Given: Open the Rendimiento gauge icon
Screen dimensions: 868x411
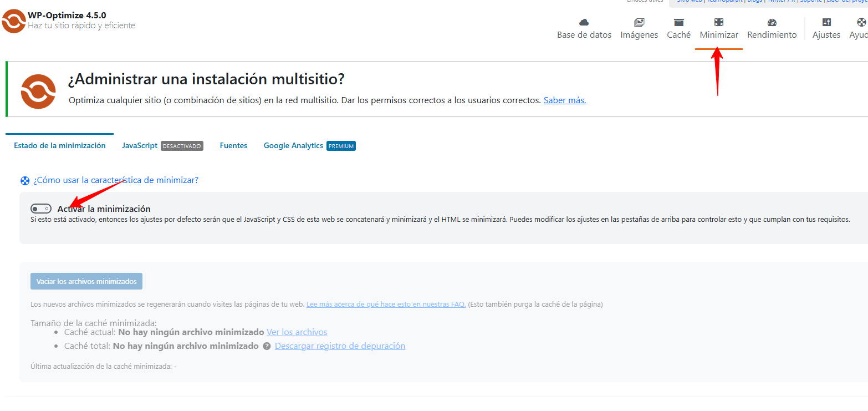Looking at the screenshot, I should pos(772,23).
